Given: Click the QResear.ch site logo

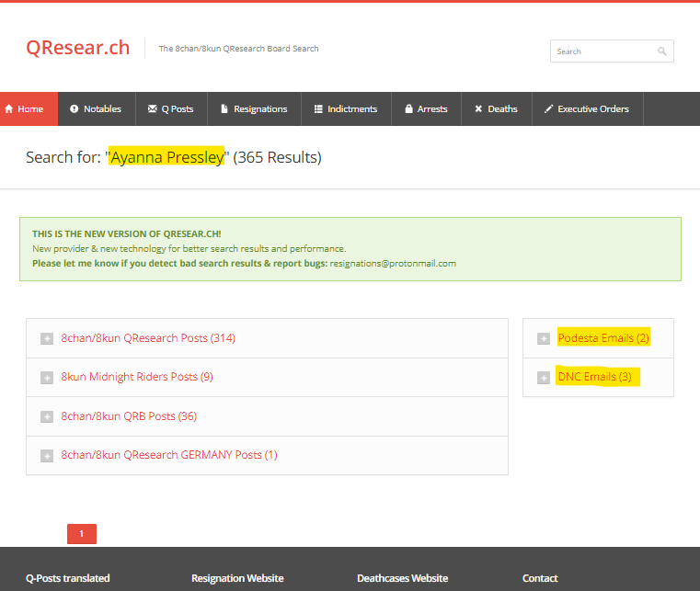Looking at the screenshot, I should tap(77, 48).
